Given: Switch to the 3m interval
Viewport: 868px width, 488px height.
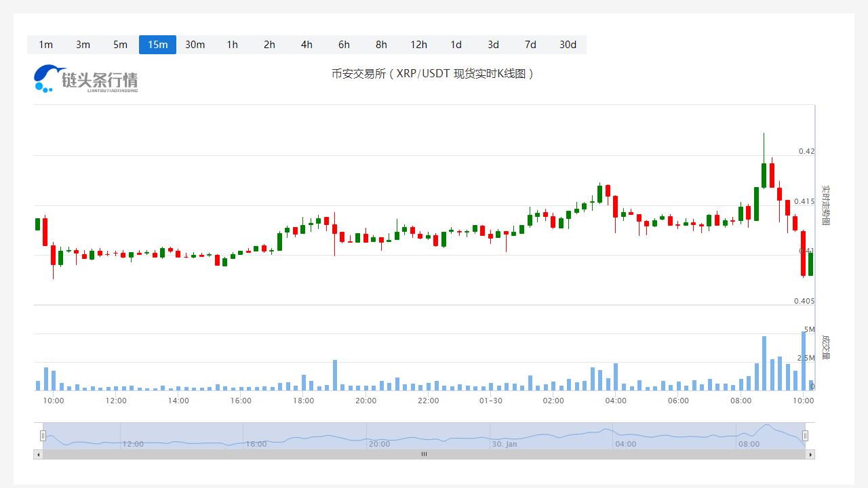Looking at the screenshot, I should pos(83,45).
